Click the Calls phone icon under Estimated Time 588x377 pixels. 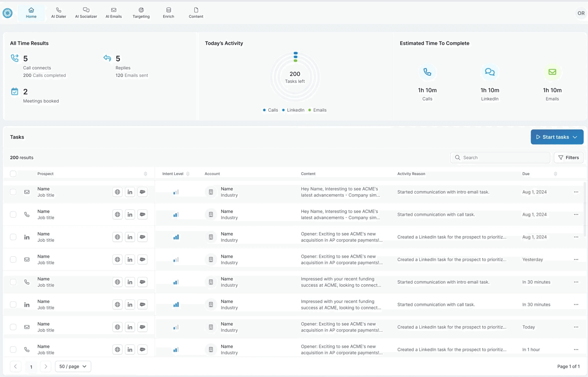tap(427, 72)
